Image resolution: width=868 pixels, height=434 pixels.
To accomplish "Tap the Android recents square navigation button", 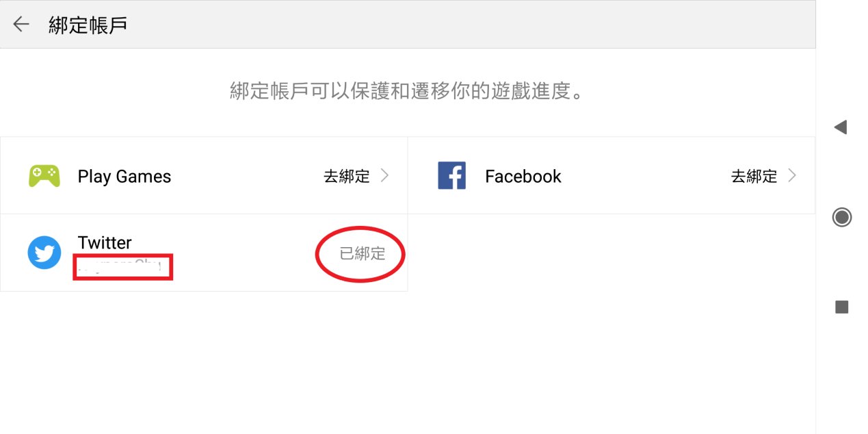I will (841, 307).
